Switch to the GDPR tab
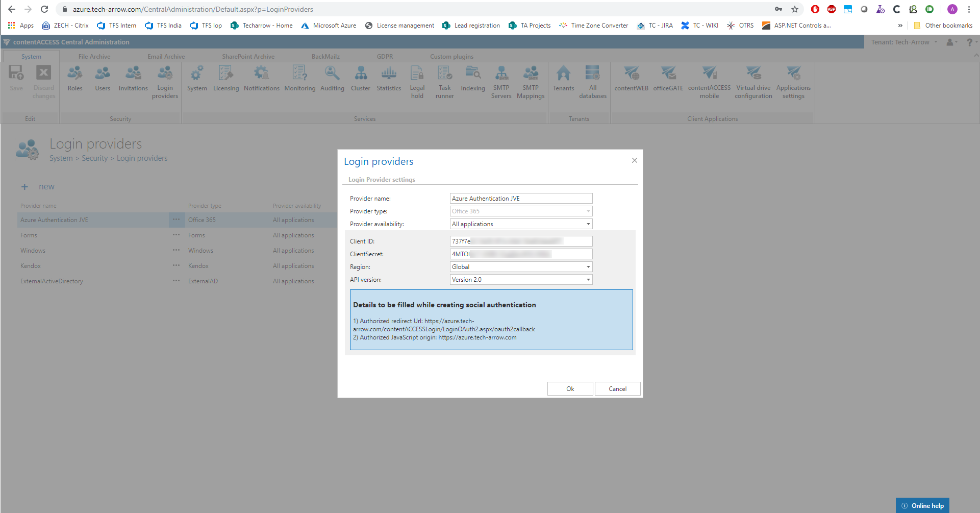Image resolution: width=980 pixels, height=513 pixels. (385, 57)
